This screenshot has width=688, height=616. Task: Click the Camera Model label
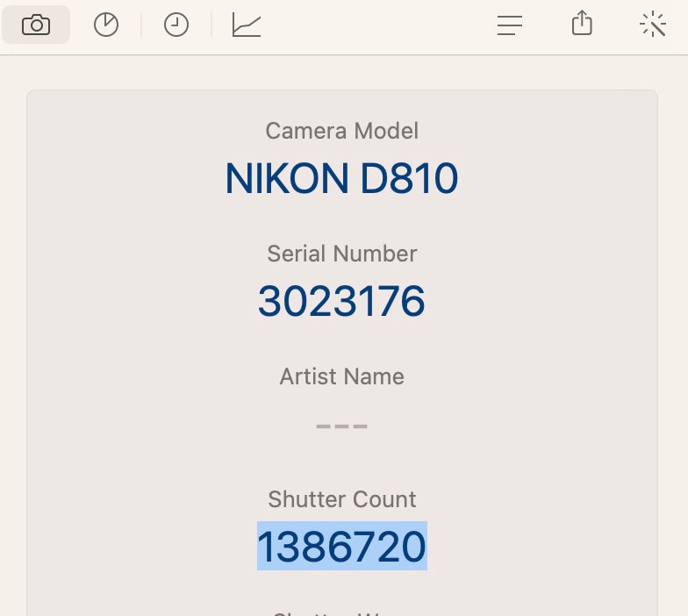342,131
